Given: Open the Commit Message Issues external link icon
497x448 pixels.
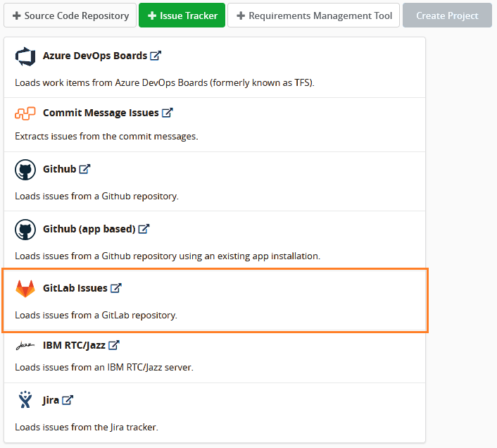Looking at the screenshot, I should pyautogui.click(x=167, y=113).
